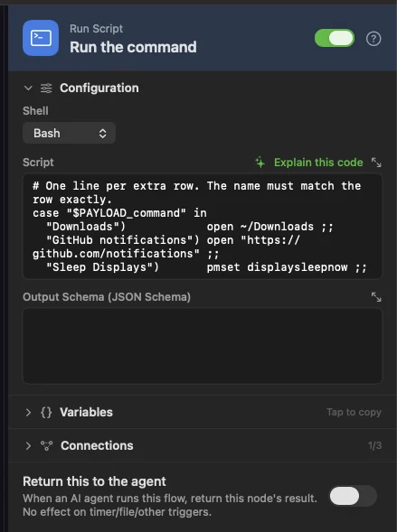The image size is (397, 532).
Task: Expand the Variables section chevron
Action: point(28,413)
